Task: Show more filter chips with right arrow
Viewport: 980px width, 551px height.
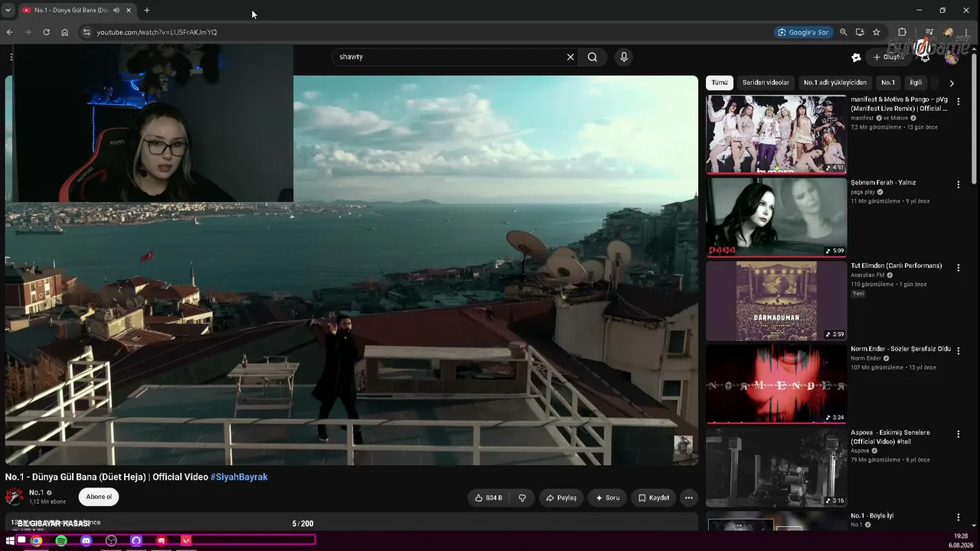Action: coord(952,83)
